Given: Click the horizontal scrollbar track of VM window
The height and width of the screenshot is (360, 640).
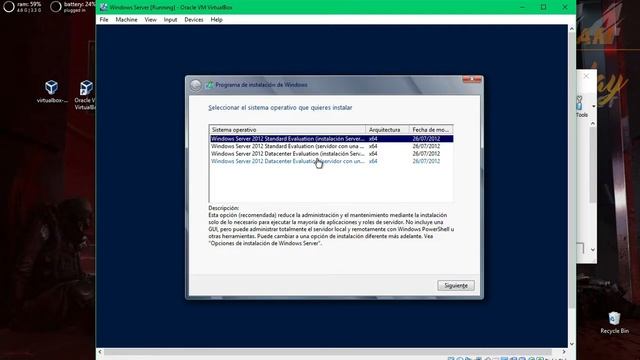Looking at the screenshot, I should (x=328, y=351).
